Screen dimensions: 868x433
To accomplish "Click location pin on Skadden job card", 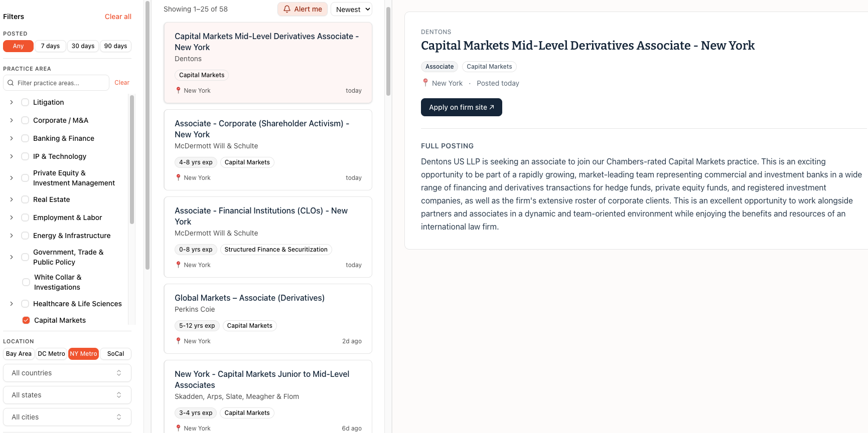I will 178,428.
